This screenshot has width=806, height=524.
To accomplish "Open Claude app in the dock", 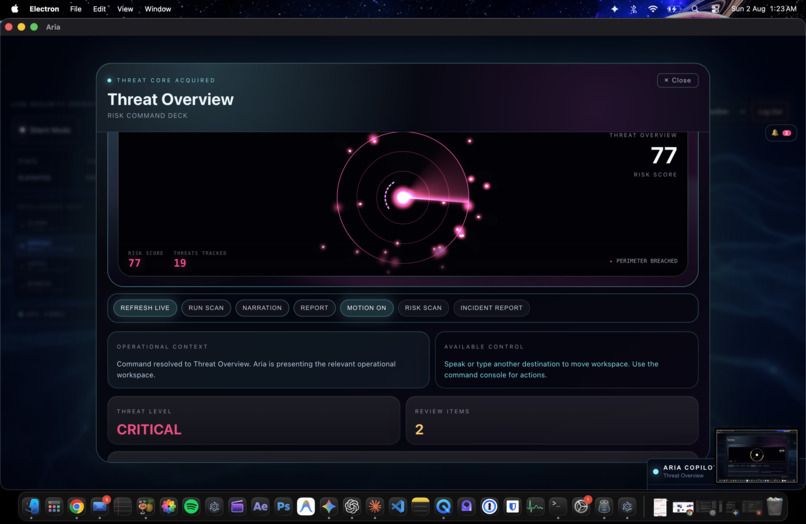I will (x=375, y=507).
